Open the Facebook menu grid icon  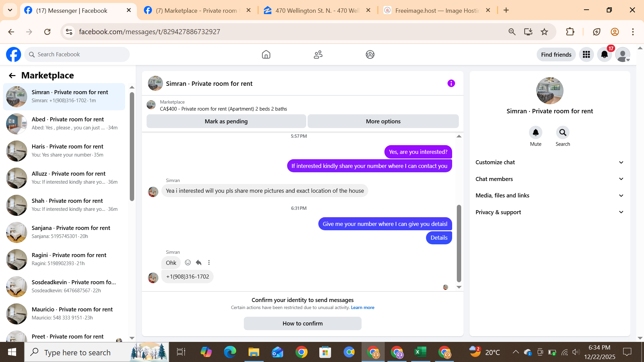(586, 55)
